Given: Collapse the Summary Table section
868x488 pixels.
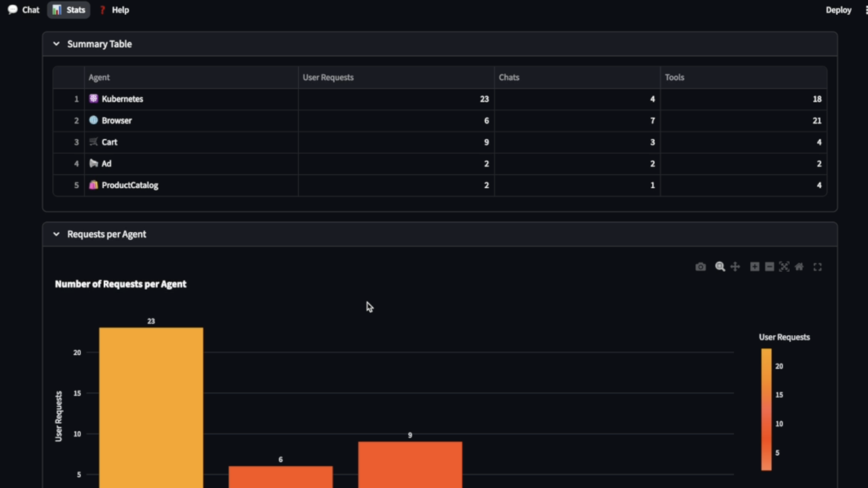Looking at the screenshot, I should point(57,44).
